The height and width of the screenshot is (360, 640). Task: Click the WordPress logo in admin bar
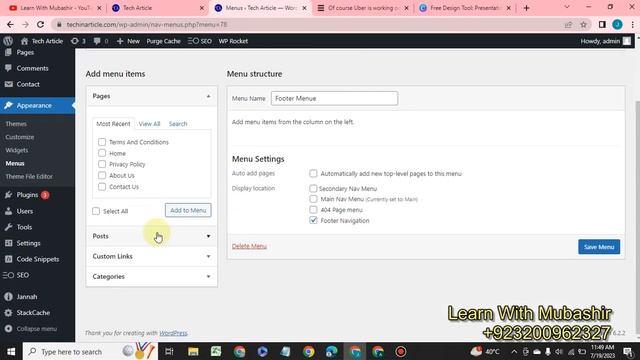pyautogui.click(x=8, y=41)
